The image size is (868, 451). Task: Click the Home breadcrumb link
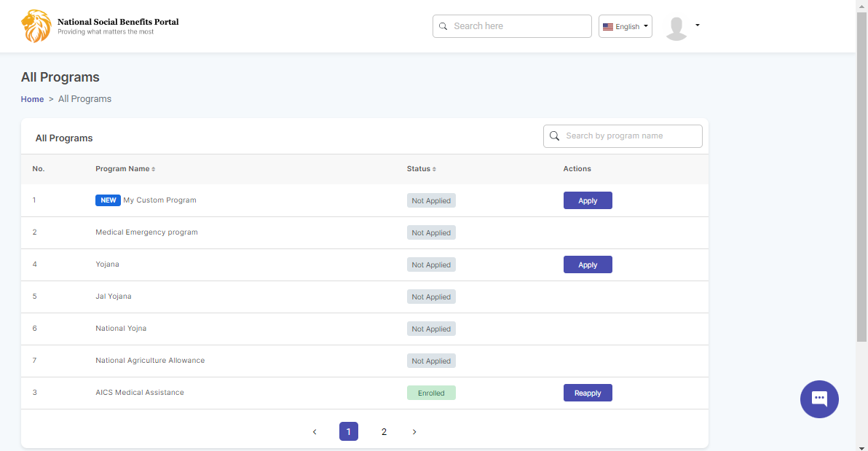[32, 99]
